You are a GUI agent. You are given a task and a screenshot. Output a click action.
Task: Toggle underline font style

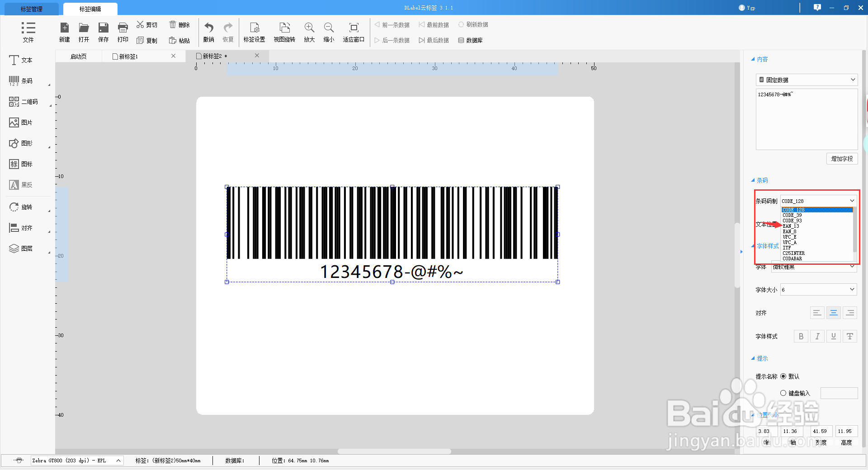pos(834,336)
